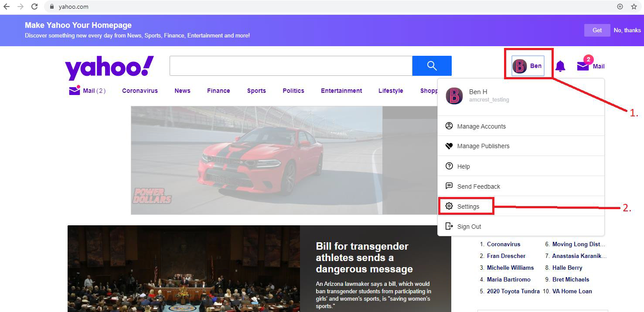Click inside the Yahoo search box

290,66
